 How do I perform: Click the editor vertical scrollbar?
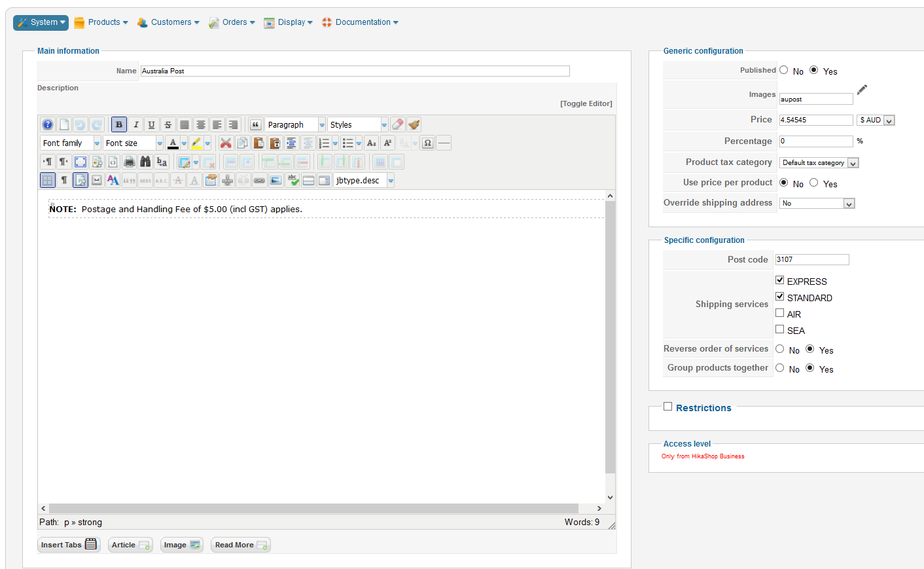(610, 346)
